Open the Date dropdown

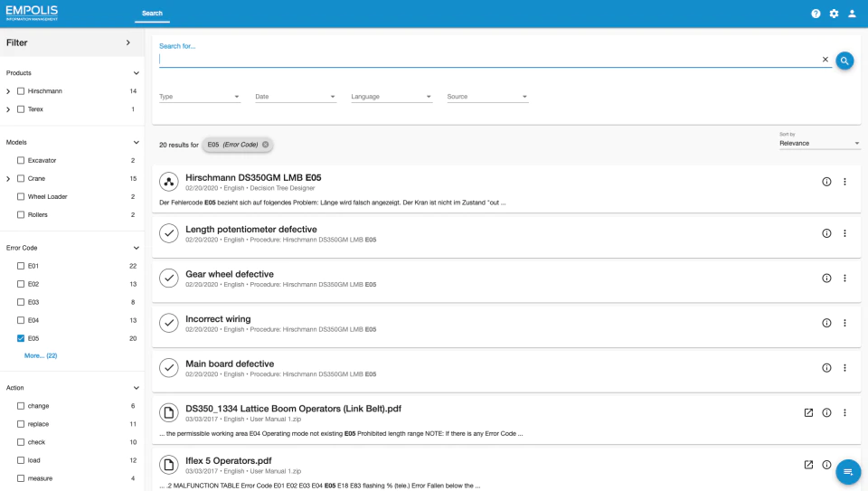tap(296, 97)
